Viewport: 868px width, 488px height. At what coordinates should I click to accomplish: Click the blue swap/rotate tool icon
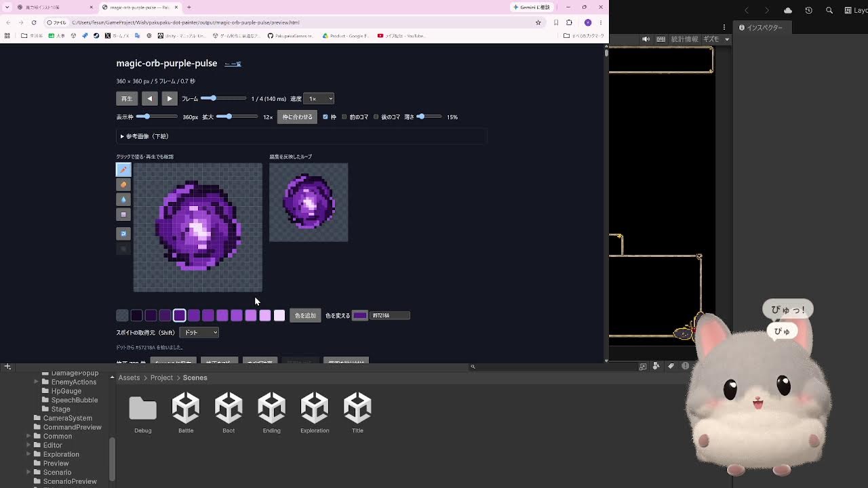pos(123,233)
